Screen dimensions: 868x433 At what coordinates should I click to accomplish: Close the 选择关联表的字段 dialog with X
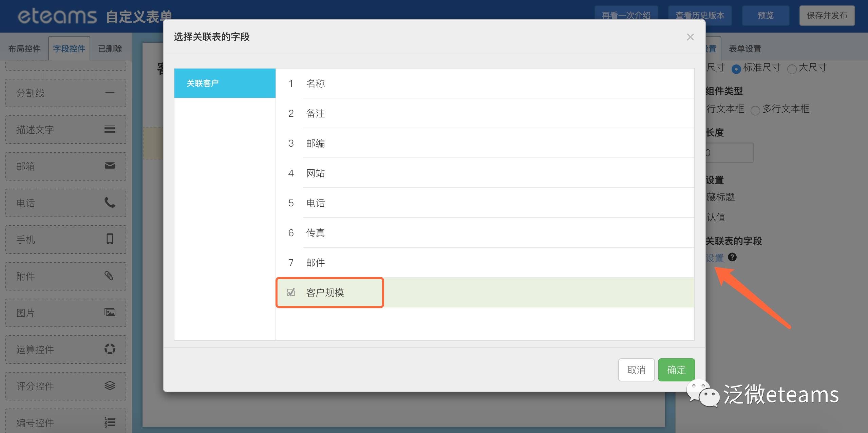tap(690, 37)
